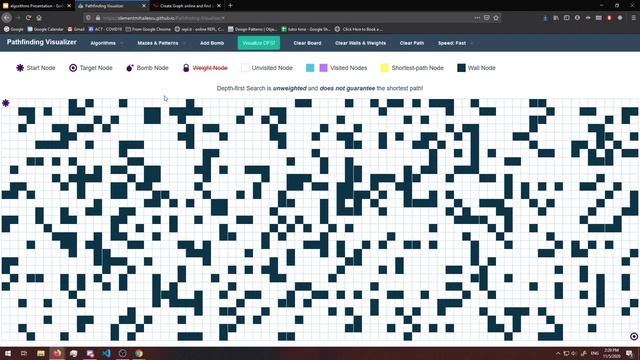
Task: Open the notification center in the taskbar
Action: pos(629,353)
